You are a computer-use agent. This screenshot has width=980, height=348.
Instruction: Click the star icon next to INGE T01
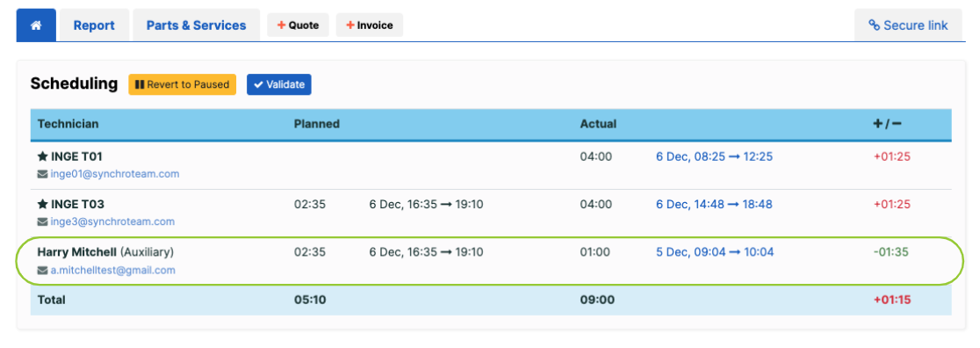pyautogui.click(x=42, y=156)
